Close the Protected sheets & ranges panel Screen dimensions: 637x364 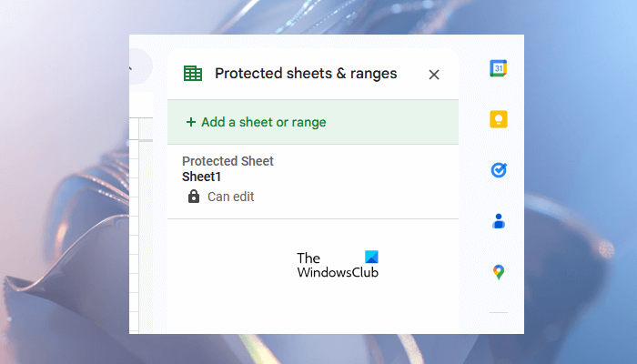click(434, 75)
